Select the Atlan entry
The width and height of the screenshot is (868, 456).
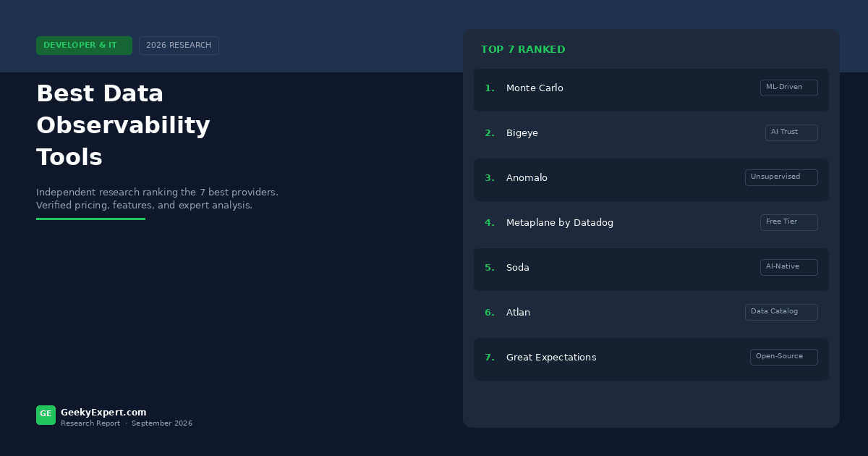651,314
